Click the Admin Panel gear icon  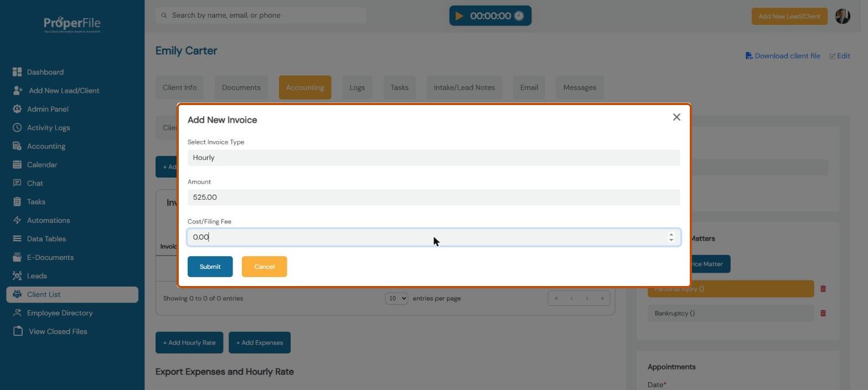click(x=17, y=109)
